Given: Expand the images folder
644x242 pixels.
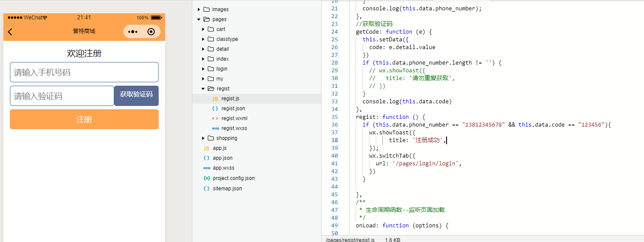Looking at the screenshot, I should tap(199, 9).
